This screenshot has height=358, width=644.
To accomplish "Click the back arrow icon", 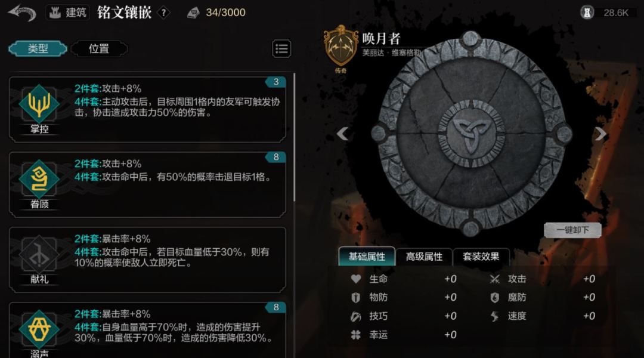I will [x=22, y=13].
